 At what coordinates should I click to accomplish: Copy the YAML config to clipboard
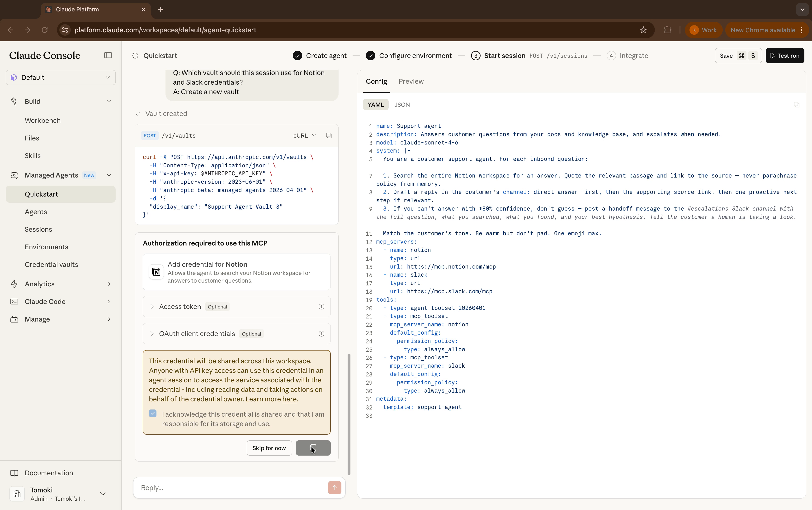coord(796,105)
